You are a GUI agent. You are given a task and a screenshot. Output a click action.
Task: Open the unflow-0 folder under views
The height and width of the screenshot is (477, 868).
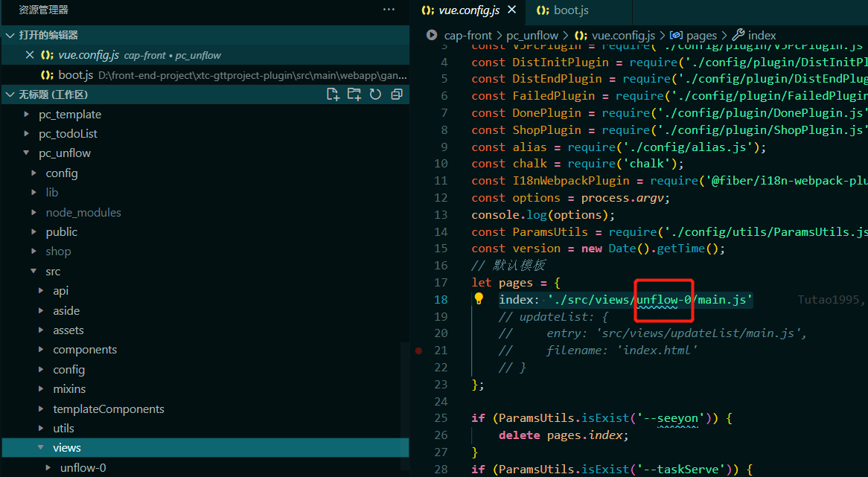83,467
